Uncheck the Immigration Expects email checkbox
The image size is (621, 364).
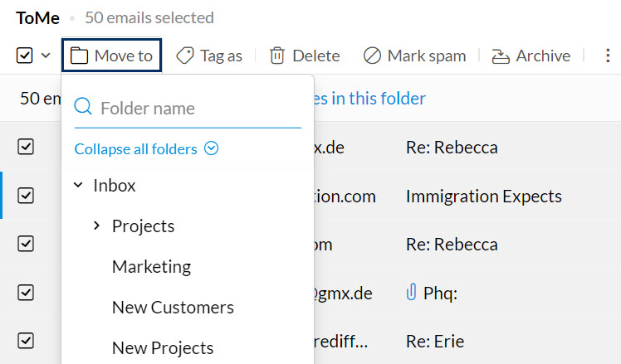tap(26, 196)
